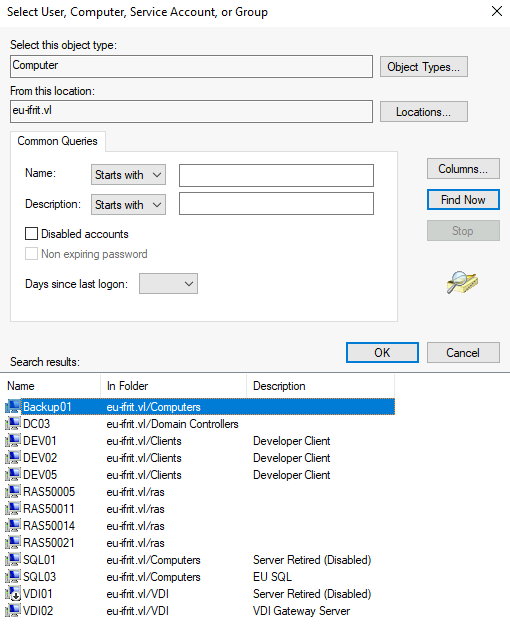Click the computer icon next to DC03
The height and width of the screenshot is (631, 510).
pyautogui.click(x=12, y=424)
